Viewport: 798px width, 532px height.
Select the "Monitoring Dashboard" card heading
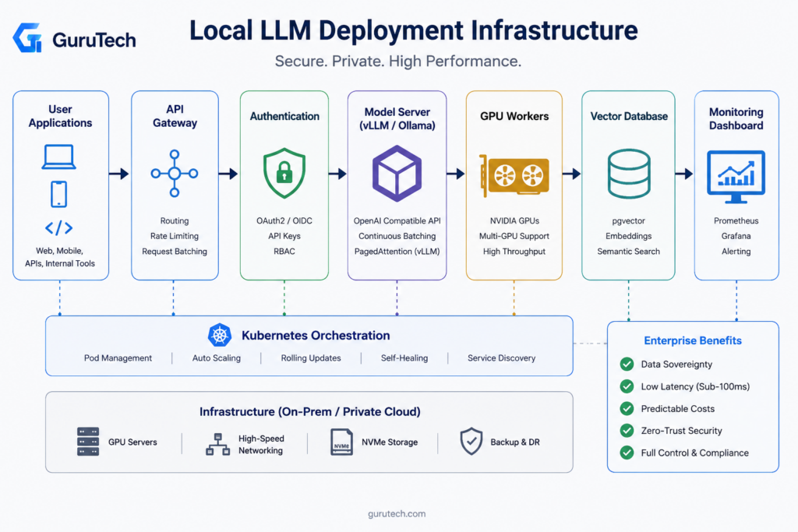736,118
